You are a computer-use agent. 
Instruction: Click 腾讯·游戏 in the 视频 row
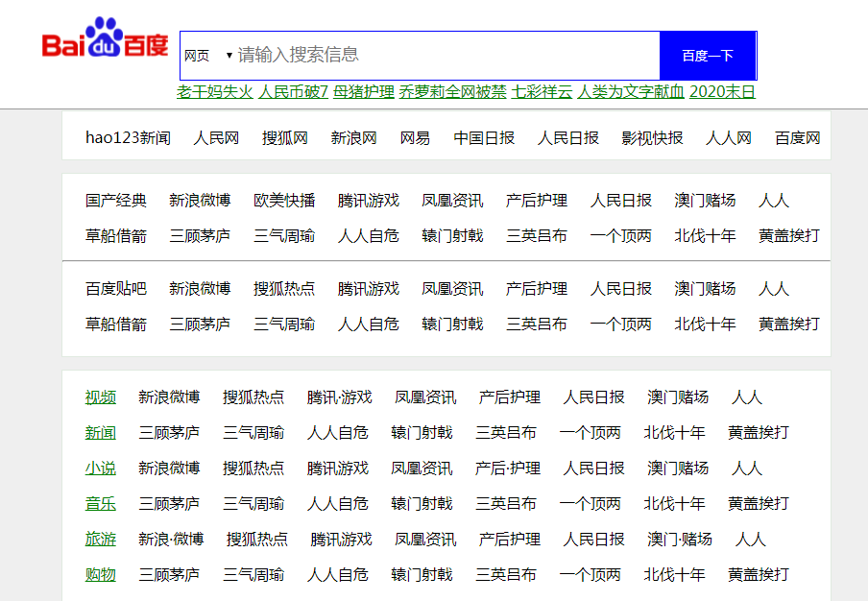[339, 397]
